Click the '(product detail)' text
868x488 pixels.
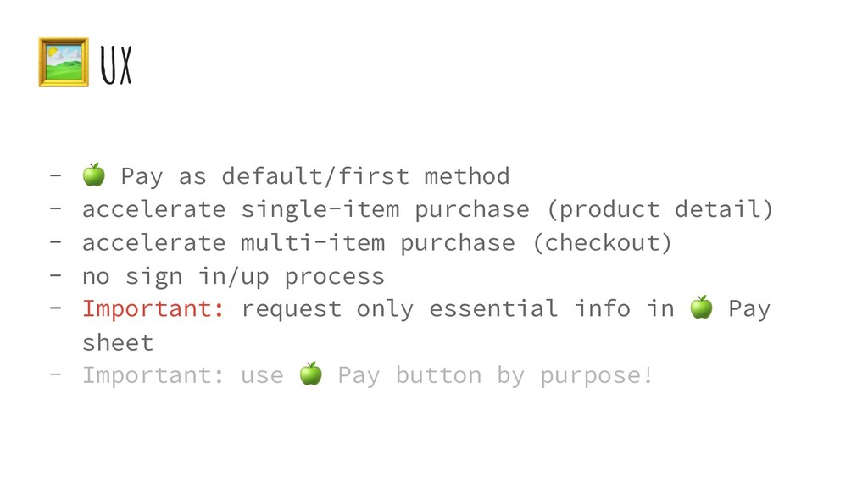659,209
